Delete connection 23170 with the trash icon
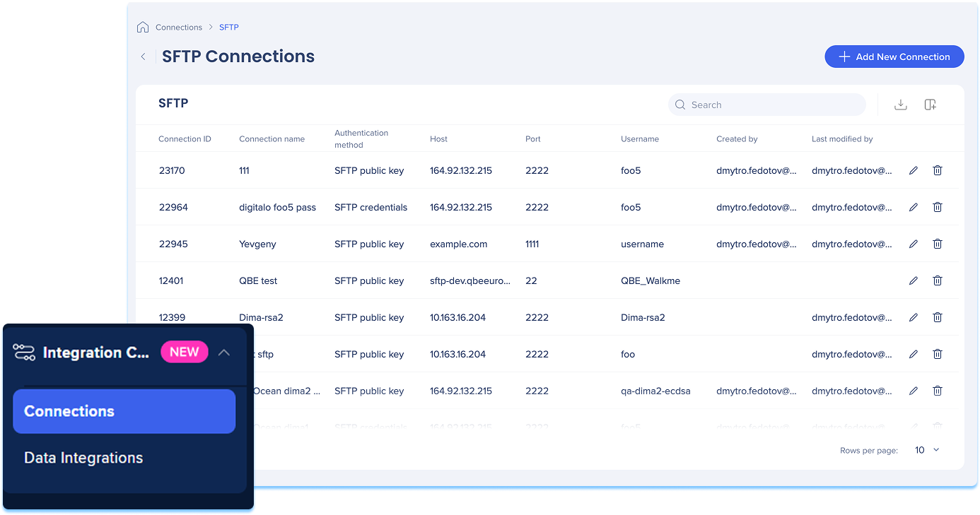Image resolution: width=980 pixels, height=515 pixels. pos(938,170)
